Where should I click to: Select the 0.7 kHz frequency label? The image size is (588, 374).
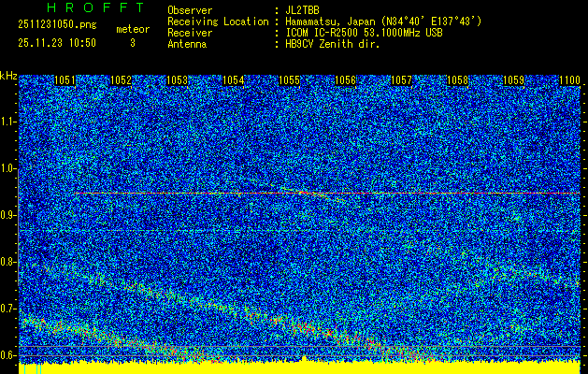8,309
